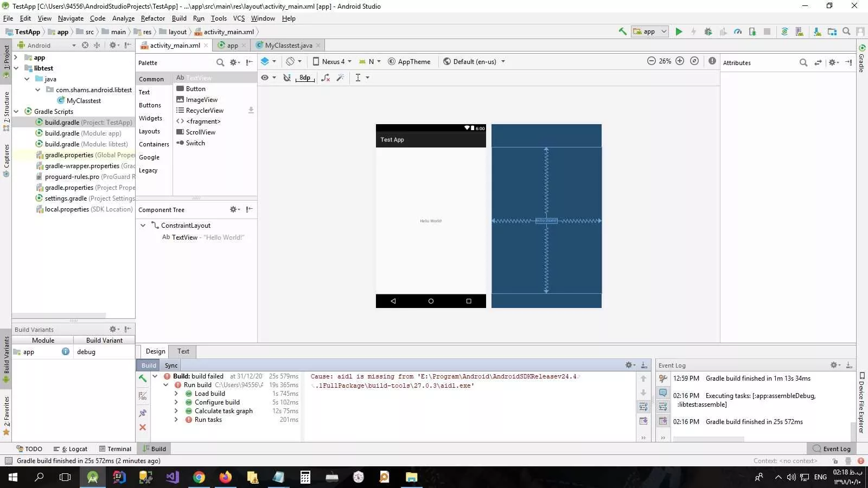The height and width of the screenshot is (488, 868).
Task: Open design surface layers dropdown
Action: click(268, 61)
